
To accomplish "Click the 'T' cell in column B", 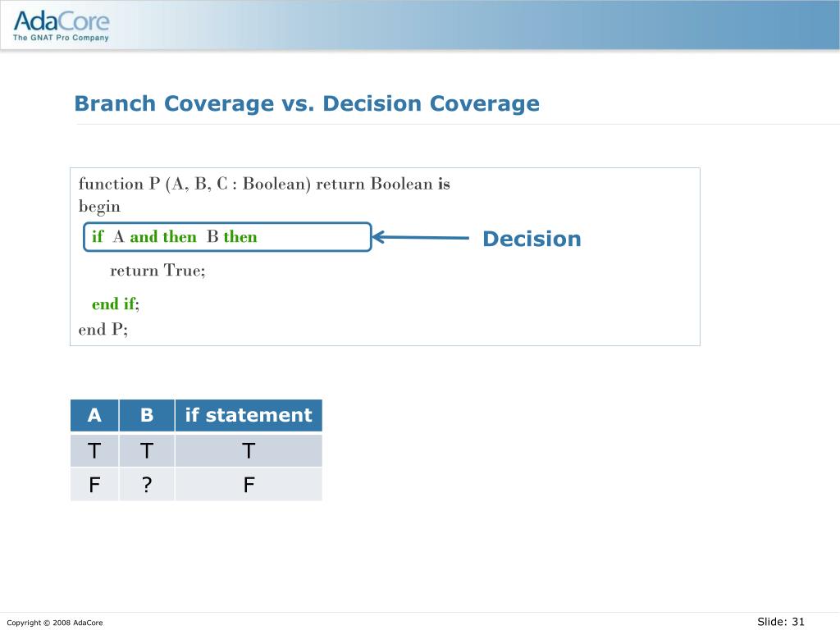I will pyautogui.click(x=147, y=450).
